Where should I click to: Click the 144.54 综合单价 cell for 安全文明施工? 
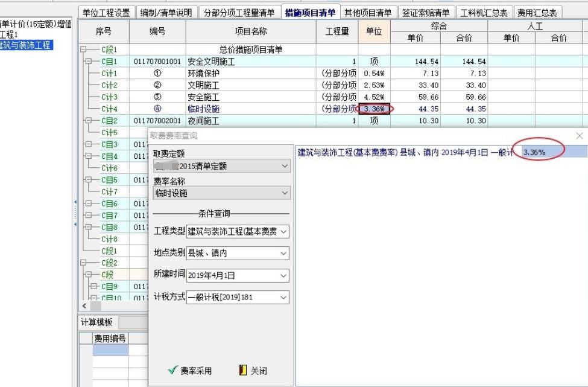[416, 62]
